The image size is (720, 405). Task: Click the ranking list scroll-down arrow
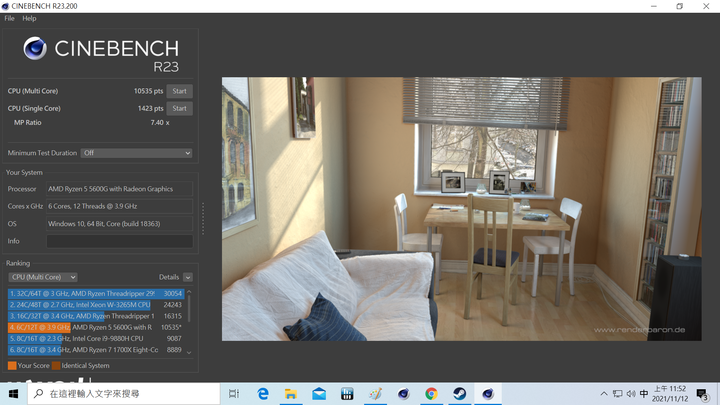pyautogui.click(x=189, y=353)
